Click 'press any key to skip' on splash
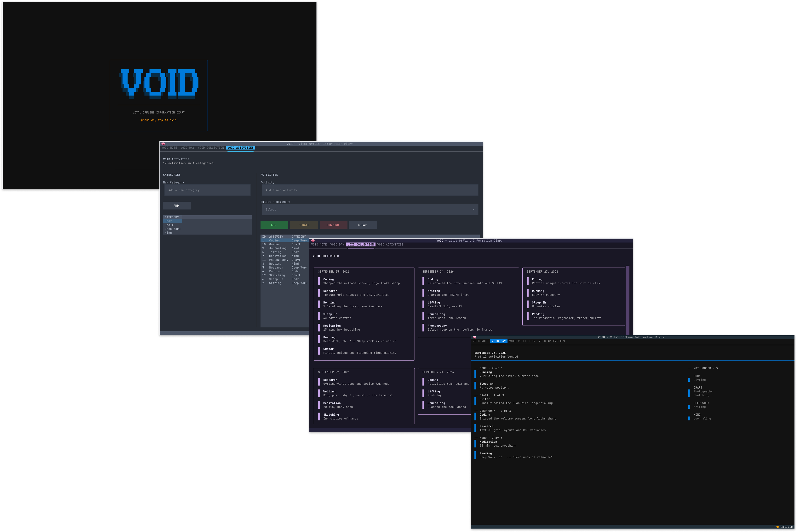The image size is (797, 532). 159,120
